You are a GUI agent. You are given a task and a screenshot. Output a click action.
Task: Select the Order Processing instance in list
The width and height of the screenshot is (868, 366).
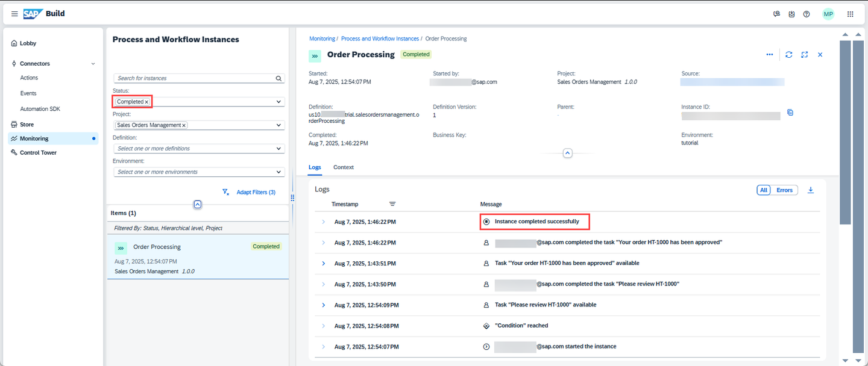click(198, 256)
